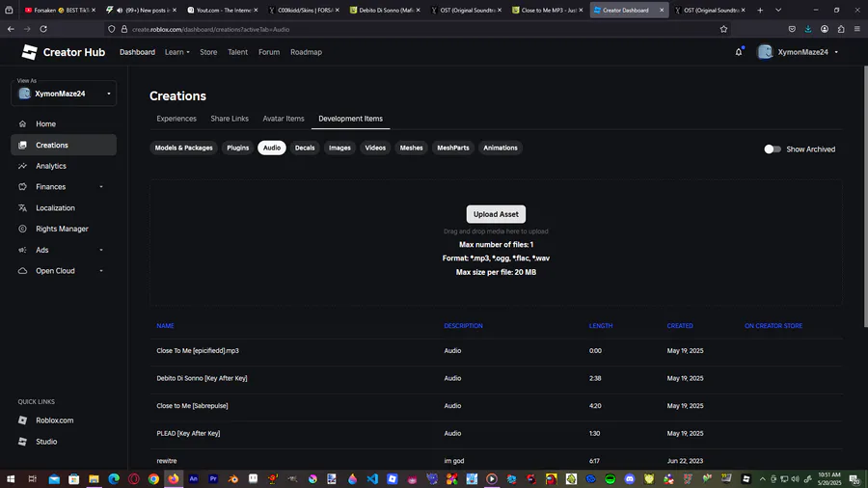
Task: Open the notifications bell
Action: (x=739, y=52)
